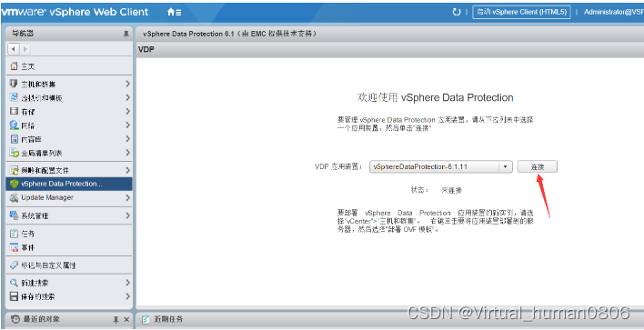The image size is (644, 330).
Task: Expand the 全局清单列表 chevron
Action: [x=127, y=153]
